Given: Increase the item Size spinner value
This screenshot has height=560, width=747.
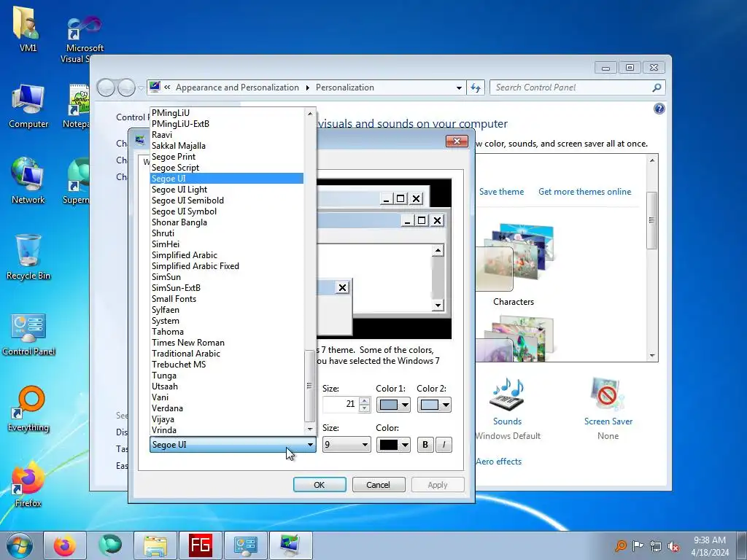Looking at the screenshot, I should [x=365, y=401].
